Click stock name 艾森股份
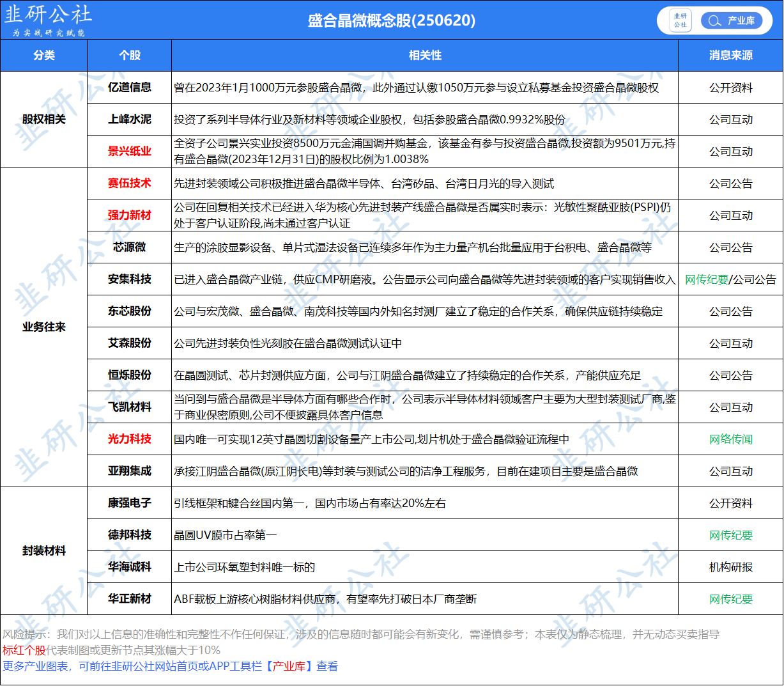Viewport: 784px width, 686px height. click(130, 343)
